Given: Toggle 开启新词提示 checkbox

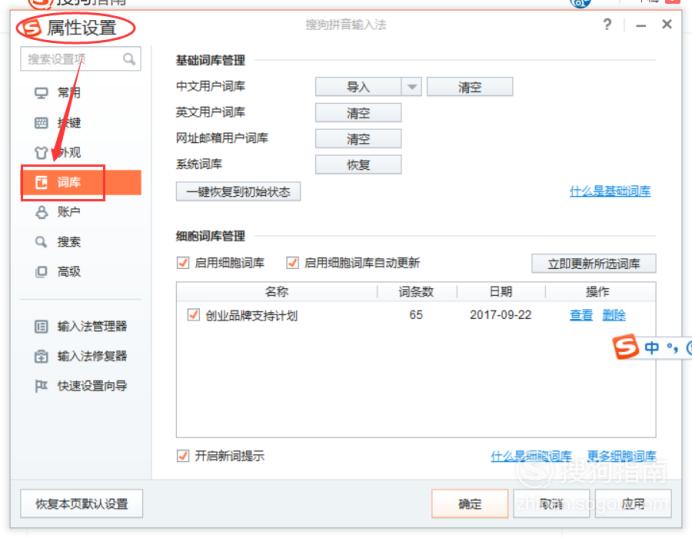Looking at the screenshot, I should click(x=183, y=455).
